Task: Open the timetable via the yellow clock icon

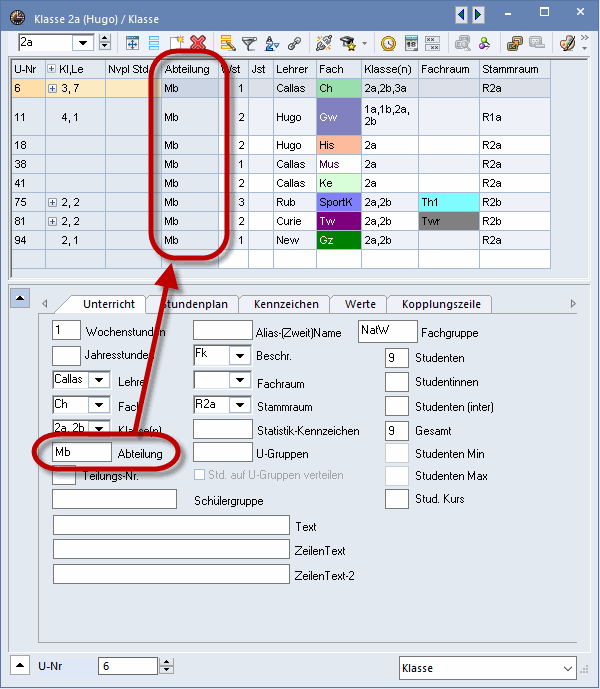Action: coord(388,43)
